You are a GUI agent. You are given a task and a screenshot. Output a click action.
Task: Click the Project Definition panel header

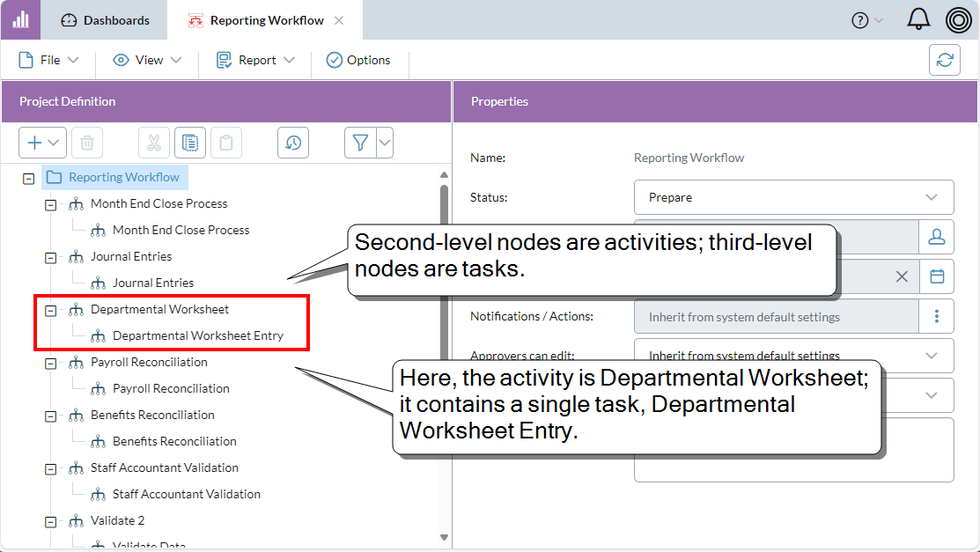(226, 101)
